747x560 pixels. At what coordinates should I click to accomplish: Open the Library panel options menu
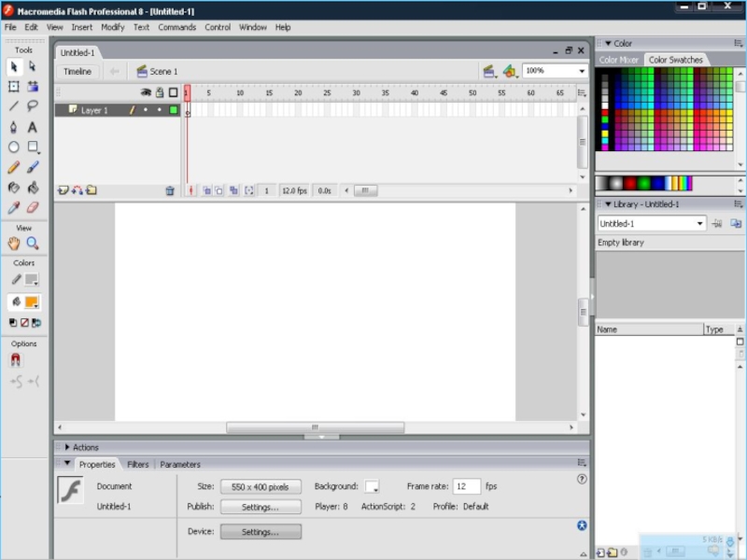tap(739, 203)
